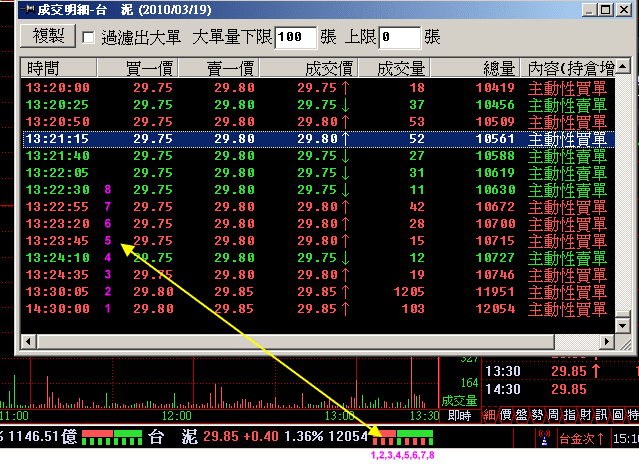This screenshot has width=639, height=464.
Task: Open the 財 financials tab
Action: click(583, 415)
